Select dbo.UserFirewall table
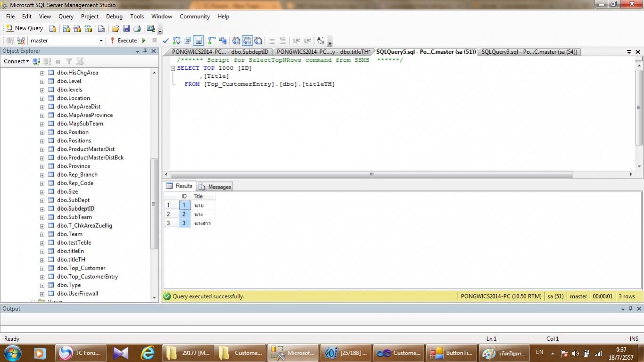The image size is (644, 362). click(x=77, y=294)
